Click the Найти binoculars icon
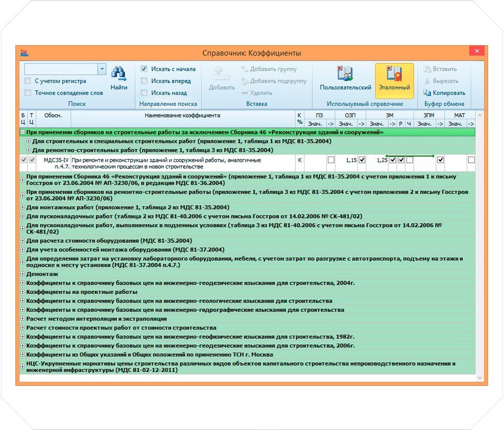504x430 pixels. (119, 73)
